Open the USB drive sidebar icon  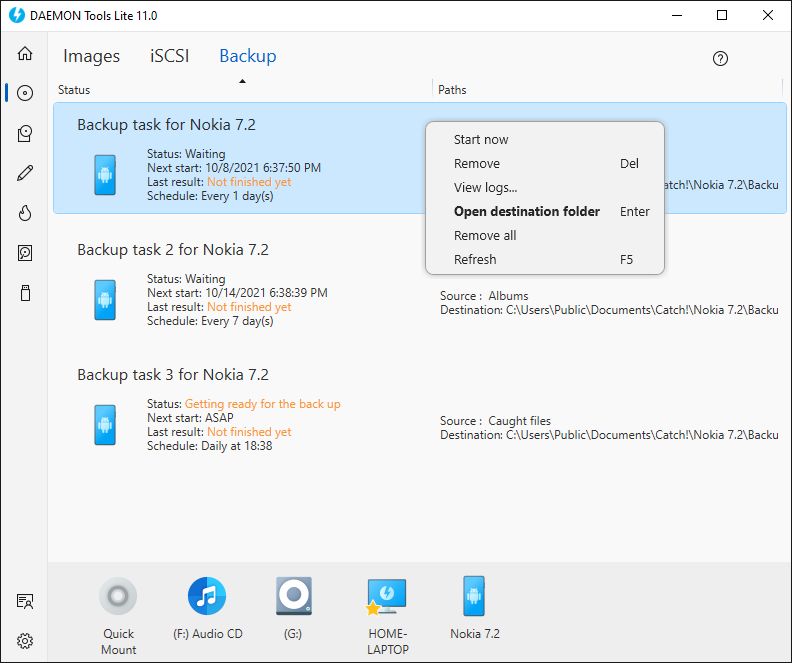click(25, 293)
